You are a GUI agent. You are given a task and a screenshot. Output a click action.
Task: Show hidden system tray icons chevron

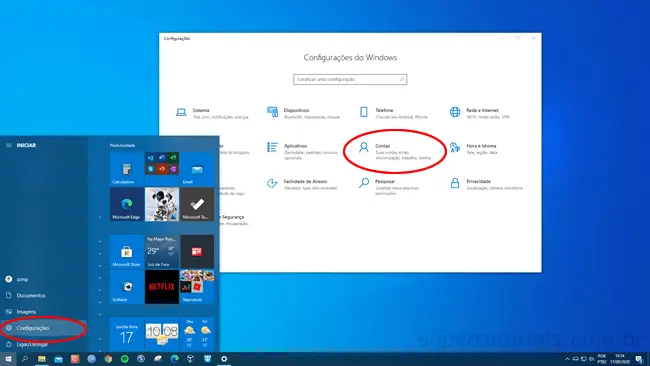pyautogui.click(x=567, y=359)
